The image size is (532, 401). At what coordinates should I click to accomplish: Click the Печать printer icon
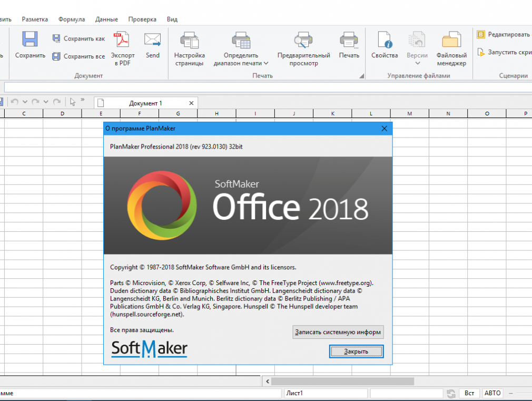coord(349,40)
